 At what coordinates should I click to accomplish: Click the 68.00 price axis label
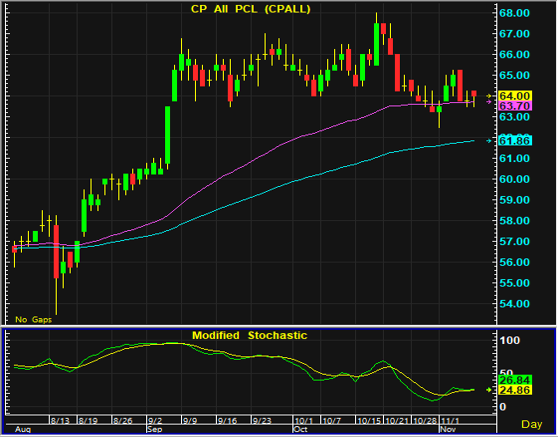515,13
